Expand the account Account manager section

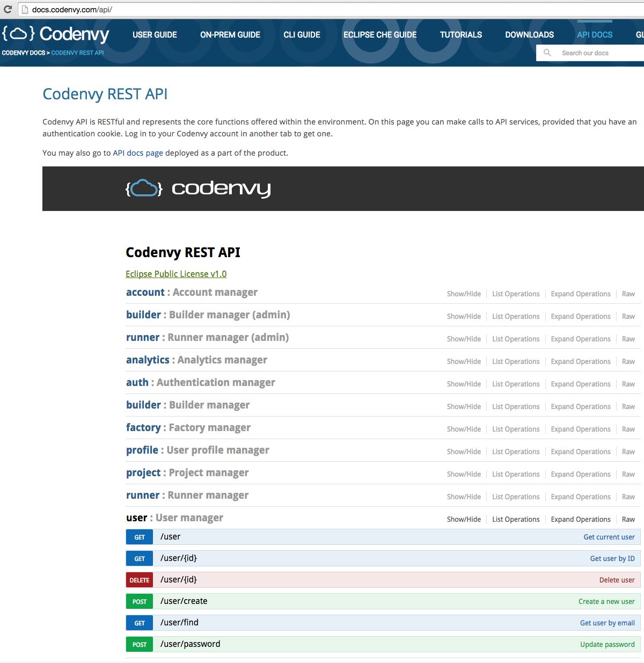[192, 293]
